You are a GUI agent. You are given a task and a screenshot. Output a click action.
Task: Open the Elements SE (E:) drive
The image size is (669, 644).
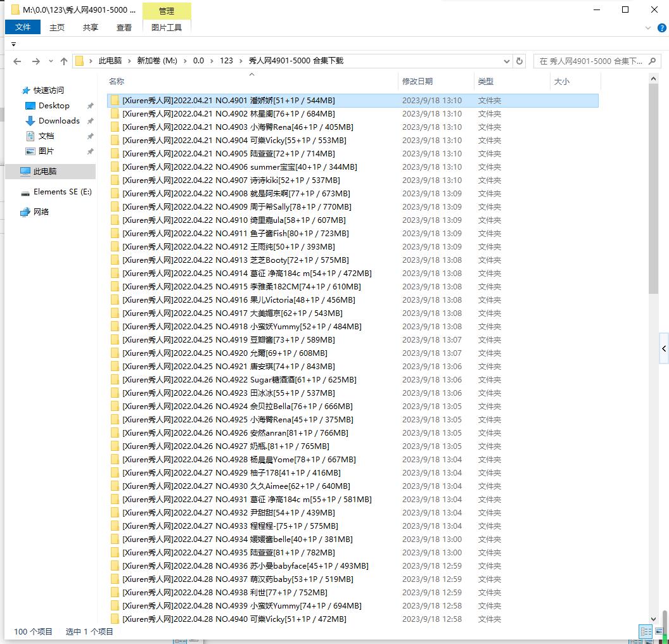click(x=62, y=192)
